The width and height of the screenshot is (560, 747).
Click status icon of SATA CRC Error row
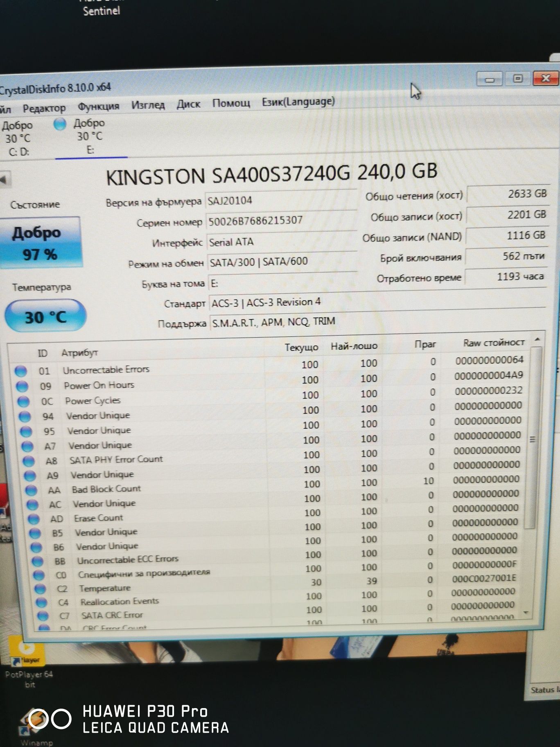click(x=42, y=616)
